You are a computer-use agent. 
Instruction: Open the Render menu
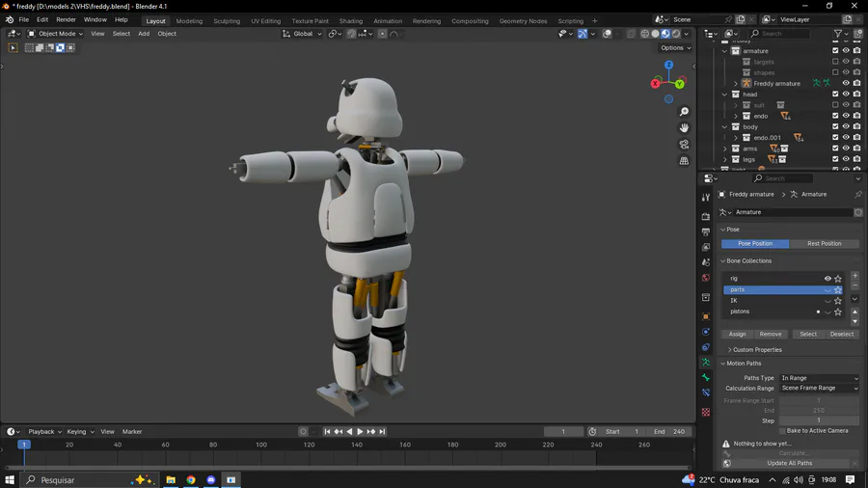coord(66,19)
